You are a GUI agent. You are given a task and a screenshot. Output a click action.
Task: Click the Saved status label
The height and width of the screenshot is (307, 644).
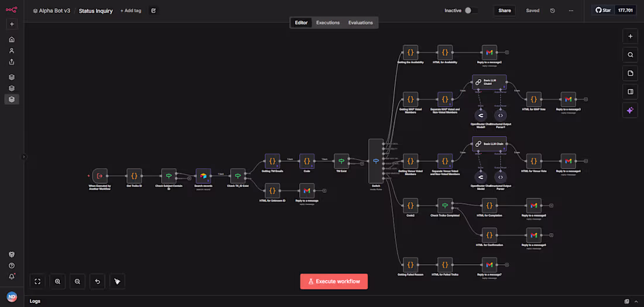pos(533,11)
